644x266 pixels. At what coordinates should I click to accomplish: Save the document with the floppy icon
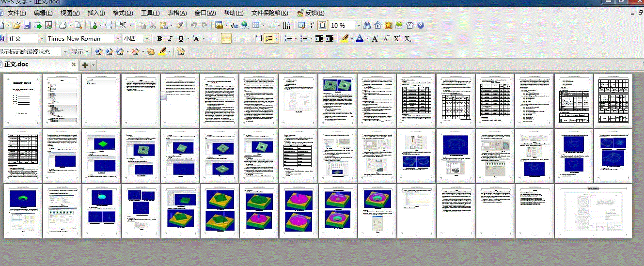point(27,25)
